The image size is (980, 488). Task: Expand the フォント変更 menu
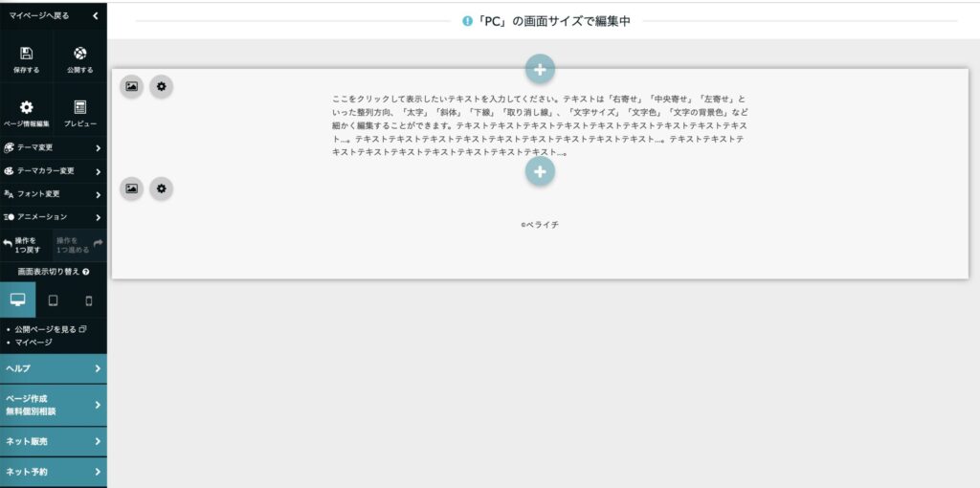tap(53, 194)
